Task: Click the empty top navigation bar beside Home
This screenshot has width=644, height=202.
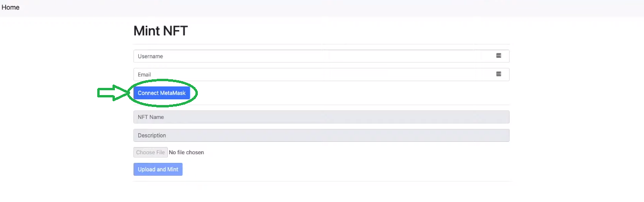Action: point(334,8)
